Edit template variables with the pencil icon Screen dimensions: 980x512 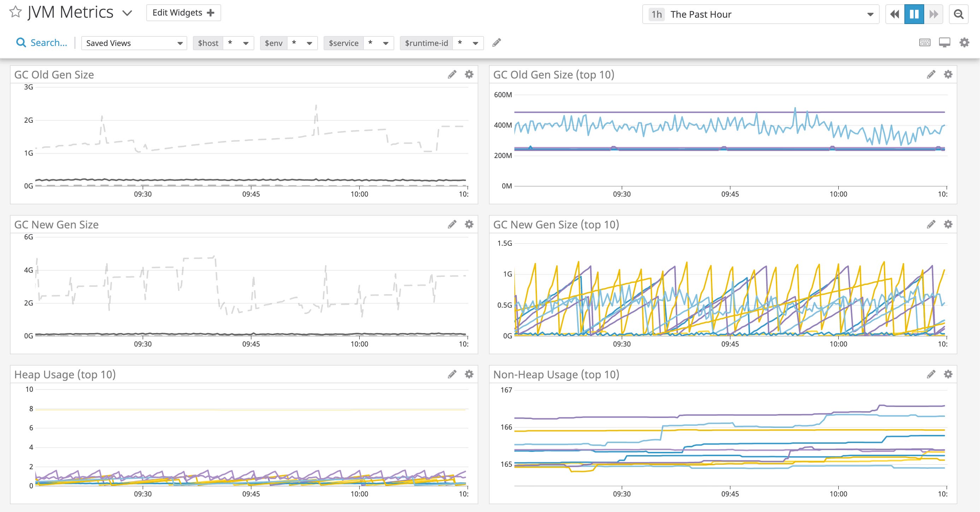(x=496, y=43)
